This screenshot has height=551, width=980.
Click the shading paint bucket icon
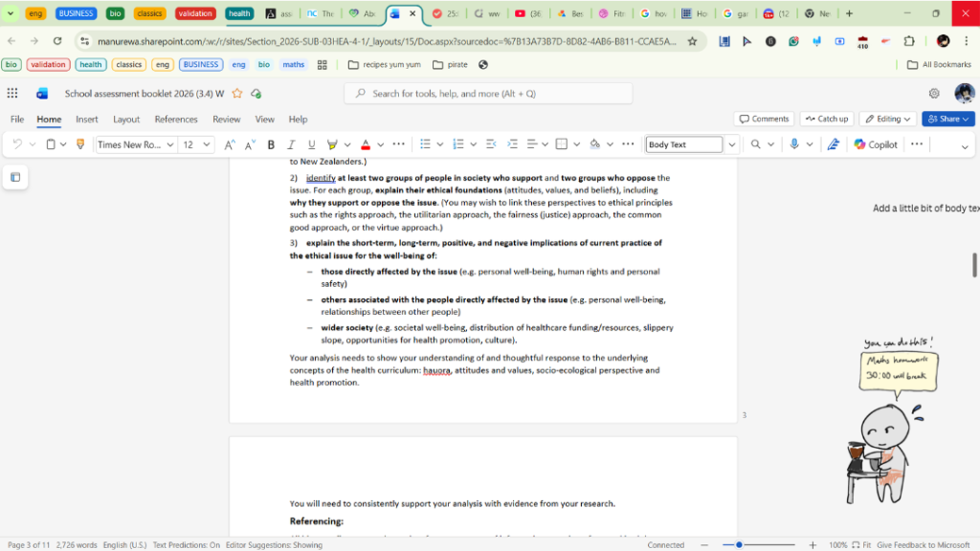tap(595, 144)
